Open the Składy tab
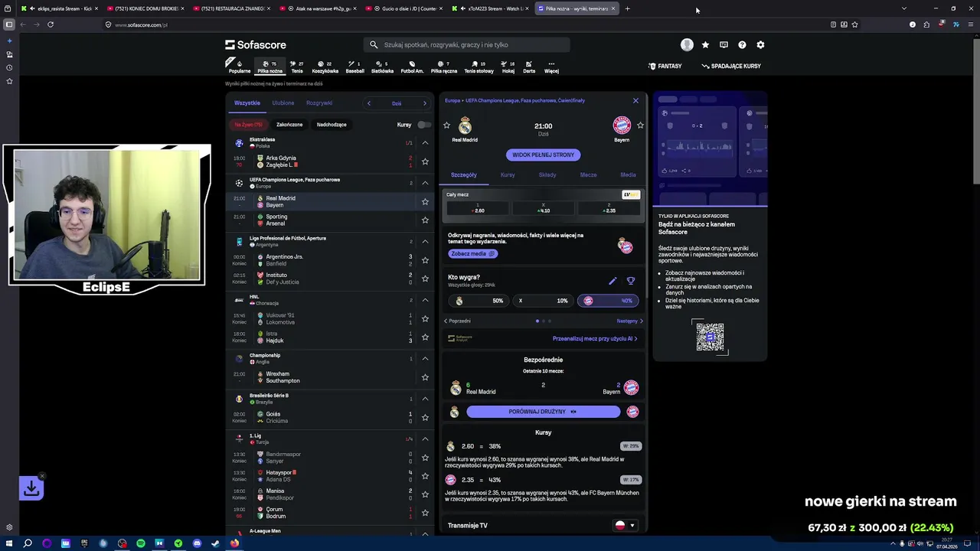This screenshot has width=980, height=551. point(547,174)
